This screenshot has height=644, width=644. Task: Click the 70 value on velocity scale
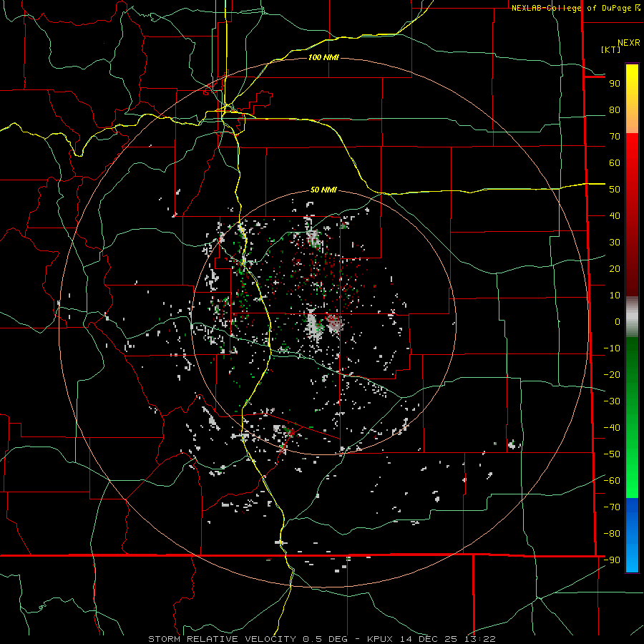coord(615,137)
